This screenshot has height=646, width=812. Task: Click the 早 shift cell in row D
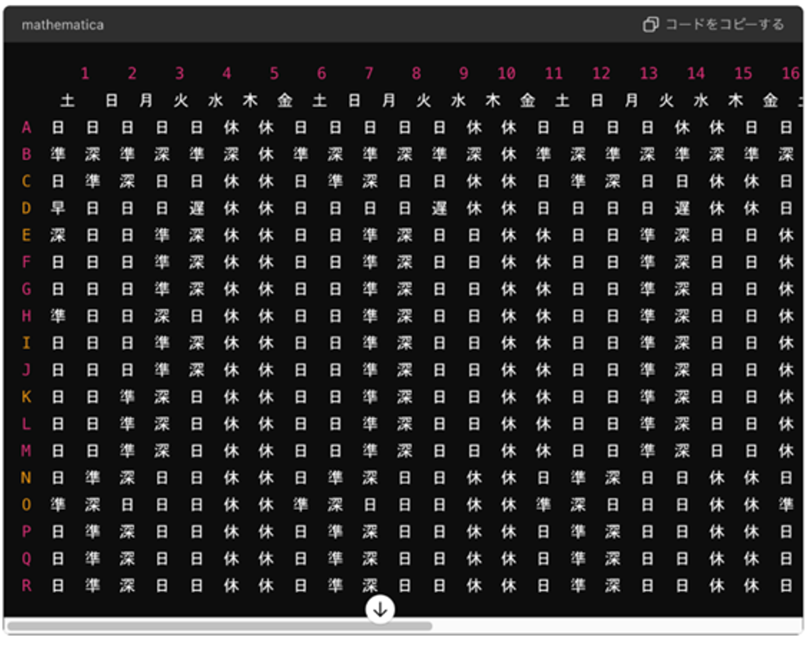[x=58, y=208]
